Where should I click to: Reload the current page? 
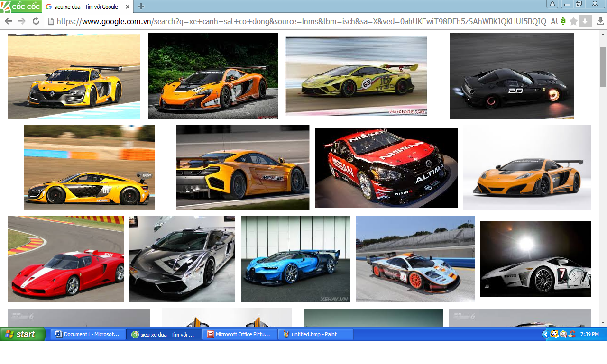click(x=36, y=21)
